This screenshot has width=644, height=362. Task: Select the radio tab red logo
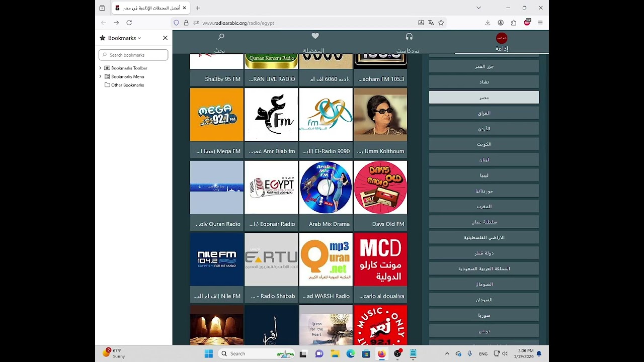(502, 38)
